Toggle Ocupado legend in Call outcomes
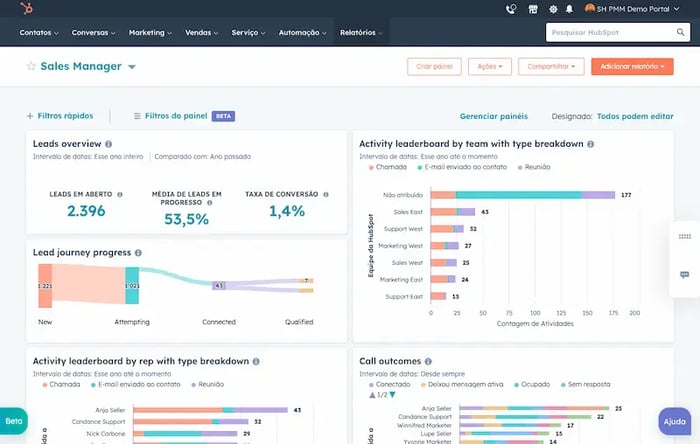Image resolution: width=700 pixels, height=444 pixels. coord(532,385)
